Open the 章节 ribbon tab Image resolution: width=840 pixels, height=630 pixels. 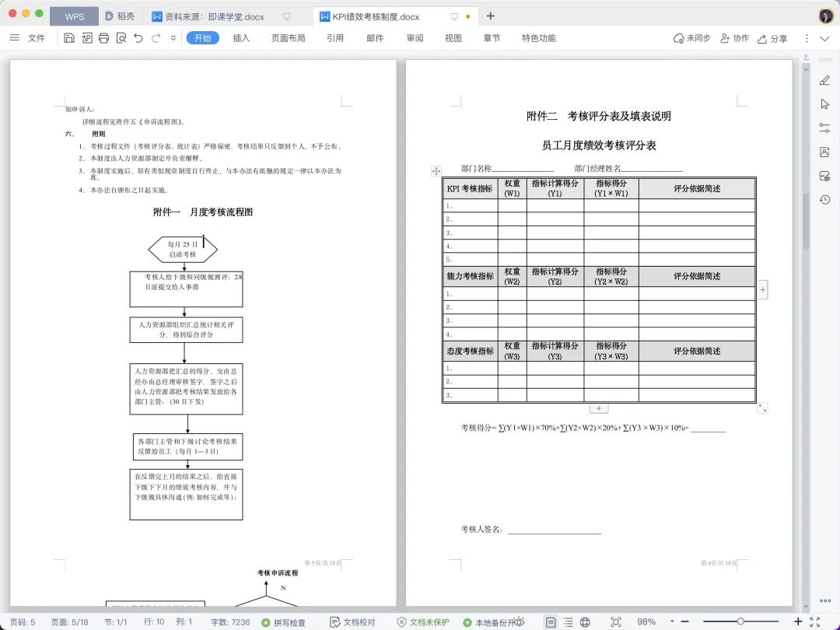coord(492,38)
